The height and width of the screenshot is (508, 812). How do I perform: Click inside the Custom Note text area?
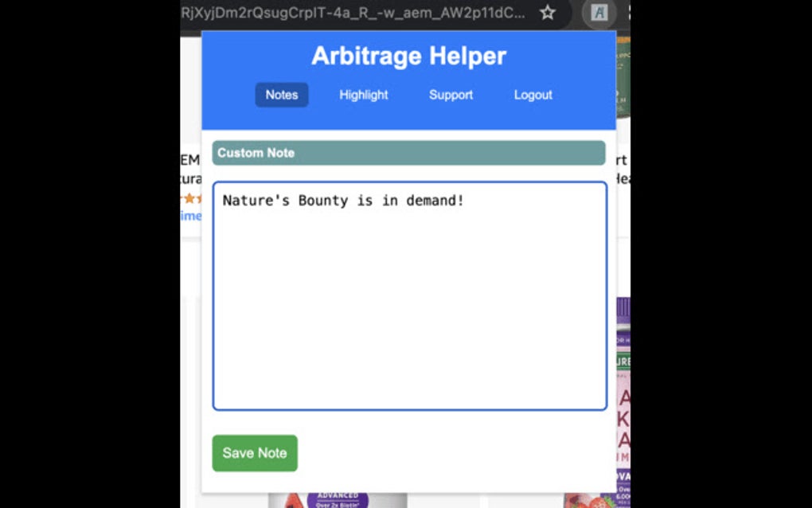[408, 295]
